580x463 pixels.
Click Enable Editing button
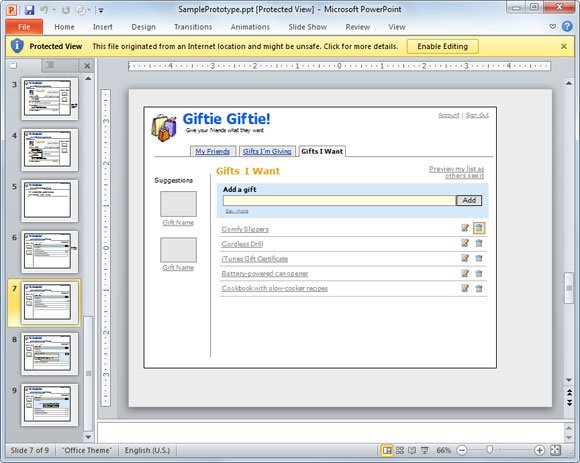coord(443,46)
